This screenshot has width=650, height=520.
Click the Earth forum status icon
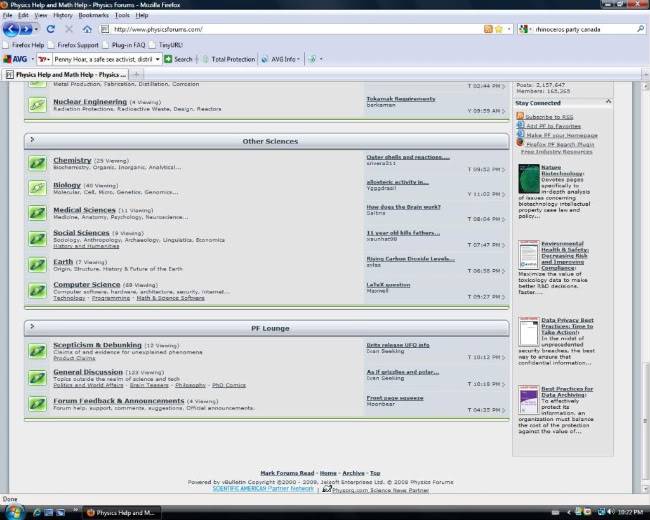click(37, 265)
